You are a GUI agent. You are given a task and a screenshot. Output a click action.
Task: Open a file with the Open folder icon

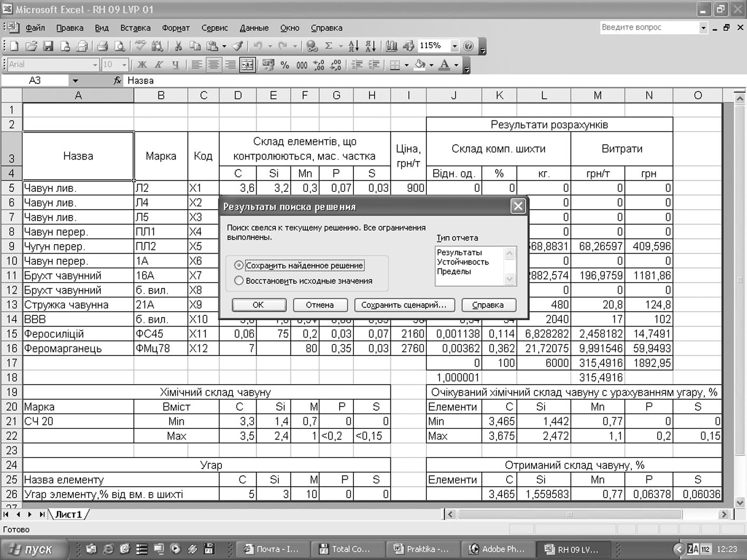pos(31,46)
